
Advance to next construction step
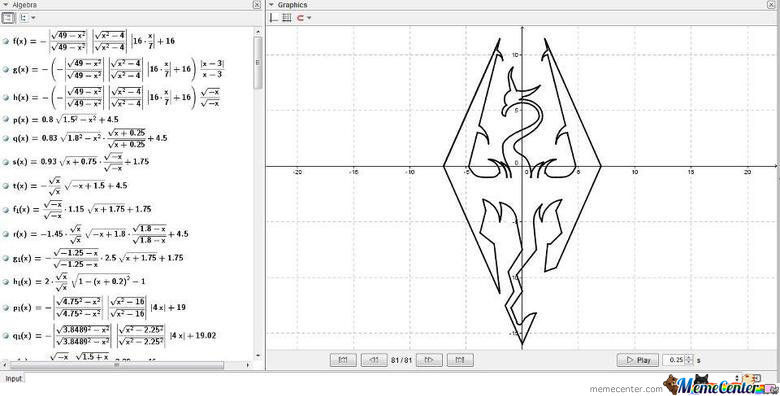click(429, 360)
